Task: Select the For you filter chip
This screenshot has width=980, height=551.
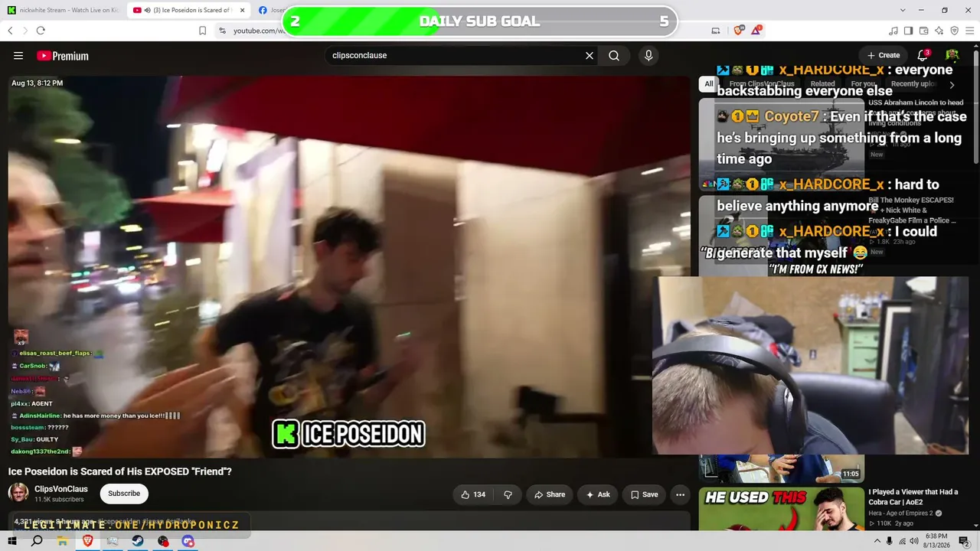Action: coord(863,84)
